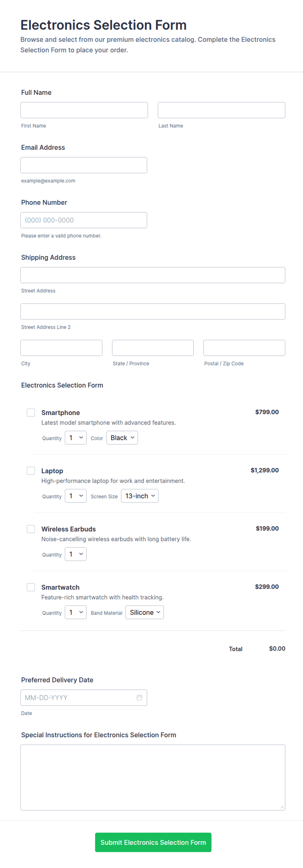Check the Smartphone product checkbox
This screenshot has height=868, width=303.
(31, 412)
